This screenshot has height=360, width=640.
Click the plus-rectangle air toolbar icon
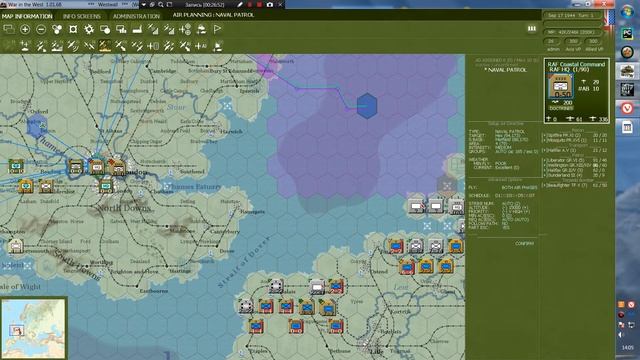tap(153, 46)
